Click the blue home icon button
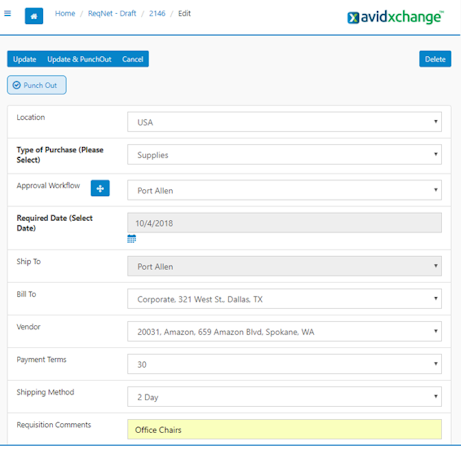The image size is (461, 450). (34, 16)
